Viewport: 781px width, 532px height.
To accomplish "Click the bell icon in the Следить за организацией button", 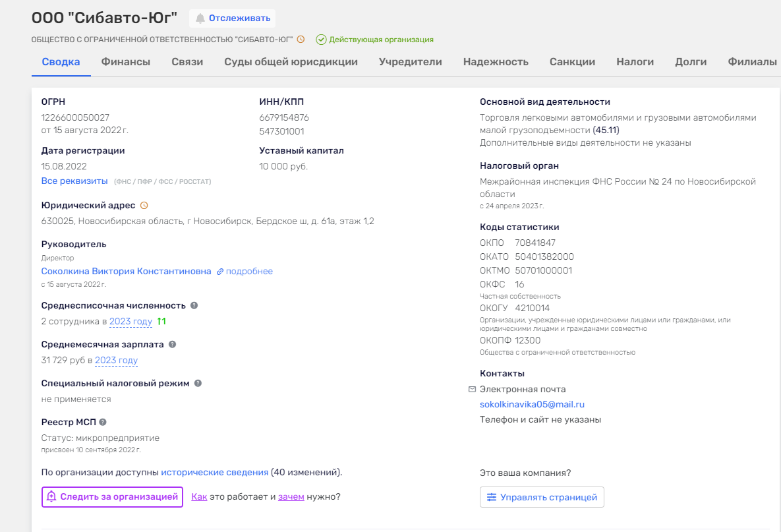I will point(51,496).
